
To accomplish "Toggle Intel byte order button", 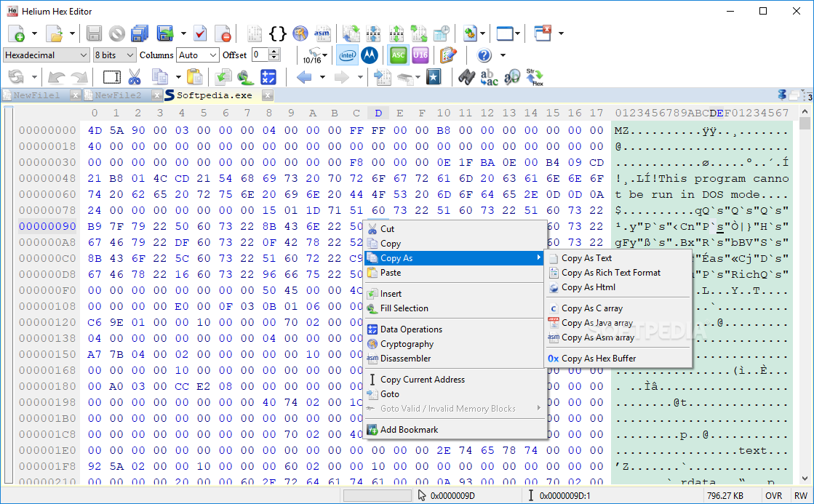I will [x=347, y=55].
